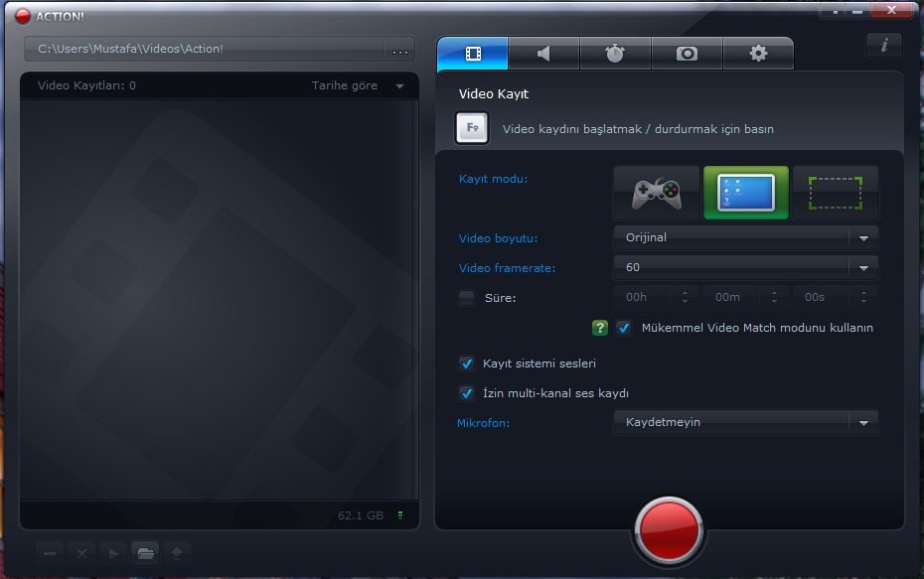This screenshot has width=924, height=579.
Task: Open recordings folder via folder icon
Action: 145,553
